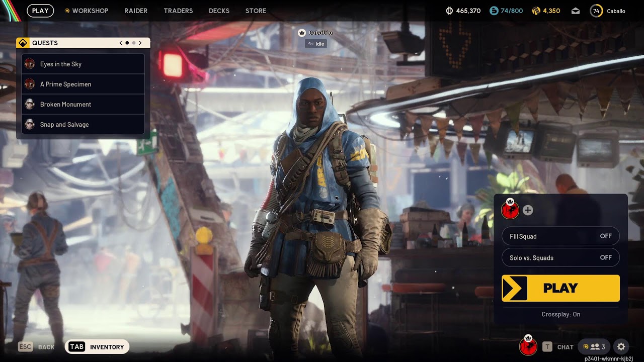Viewport: 644px width, 362px height.
Task: Open Inventory with the TAB button
Action: pos(97,347)
